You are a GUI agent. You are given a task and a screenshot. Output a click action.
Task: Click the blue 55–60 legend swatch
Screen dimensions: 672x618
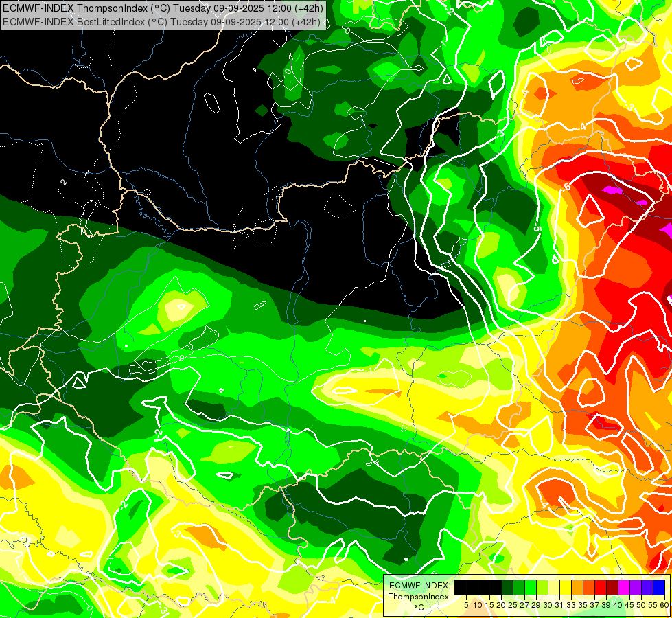pyautogui.click(x=659, y=587)
